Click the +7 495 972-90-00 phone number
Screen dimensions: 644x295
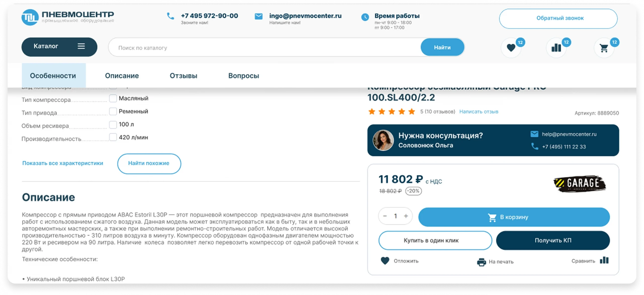tap(209, 16)
